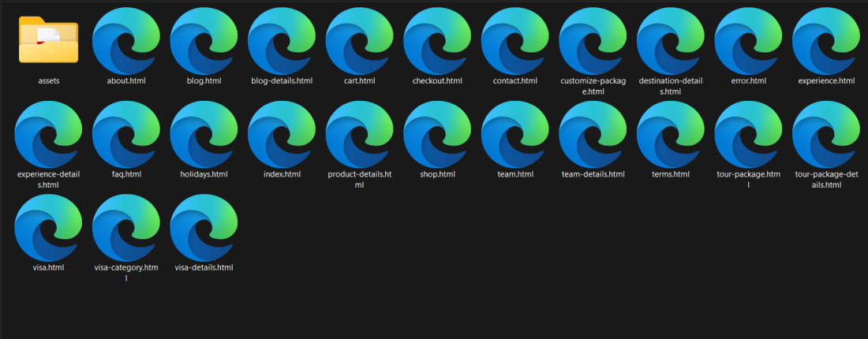Click the "visa-category.html" name label
The width and height of the screenshot is (868, 339).
coord(126,274)
